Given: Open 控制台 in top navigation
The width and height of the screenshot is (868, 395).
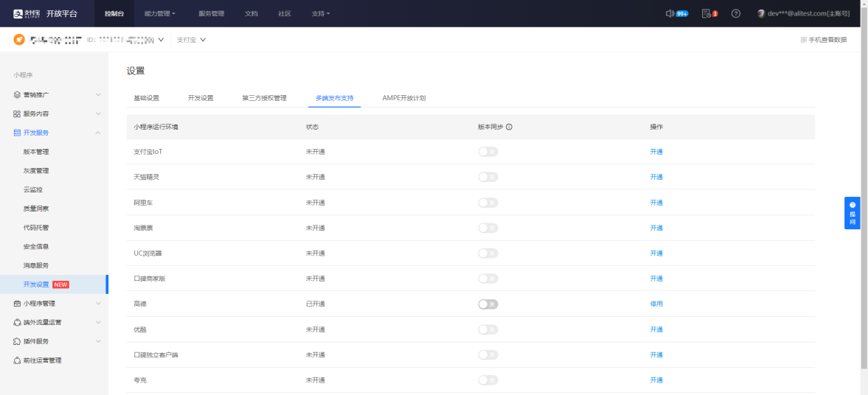Looking at the screenshot, I should click(114, 13).
